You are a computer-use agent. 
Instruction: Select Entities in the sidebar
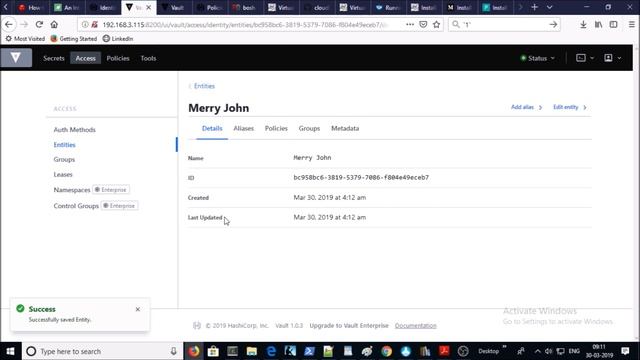[x=64, y=145]
